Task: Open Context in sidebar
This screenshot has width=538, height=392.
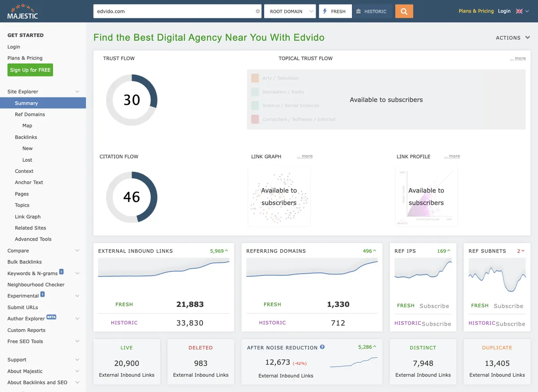Action: pyautogui.click(x=24, y=171)
